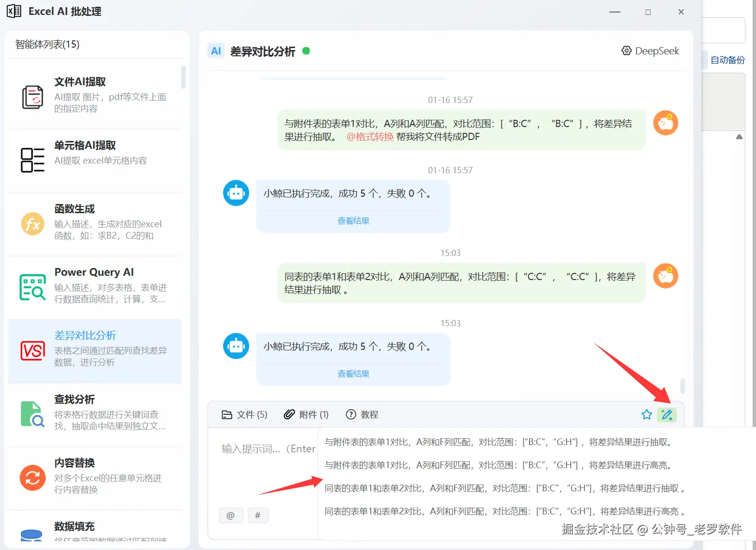Click the robot avatar of the 15:57 reply
Image resolution: width=756 pixels, height=550 pixels.
(x=236, y=193)
